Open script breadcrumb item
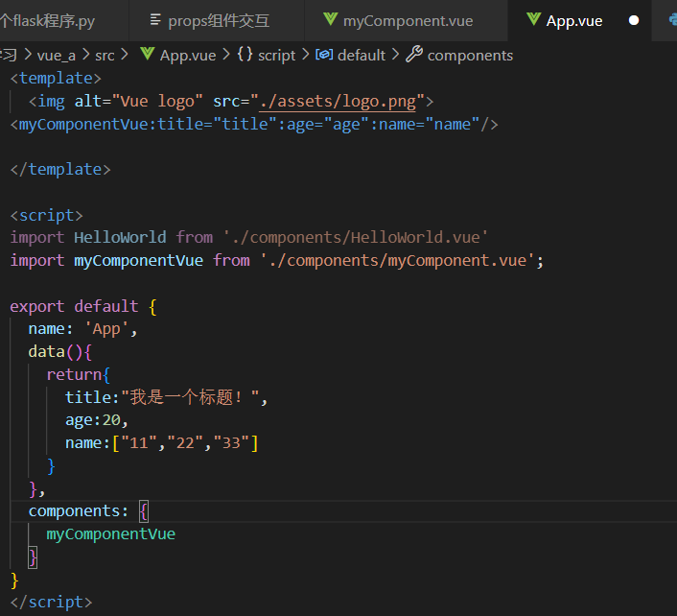This screenshot has height=616, width=677. point(277,56)
